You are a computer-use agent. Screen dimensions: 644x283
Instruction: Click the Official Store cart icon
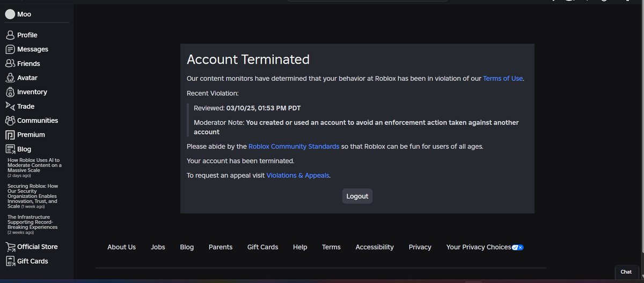[x=10, y=247]
